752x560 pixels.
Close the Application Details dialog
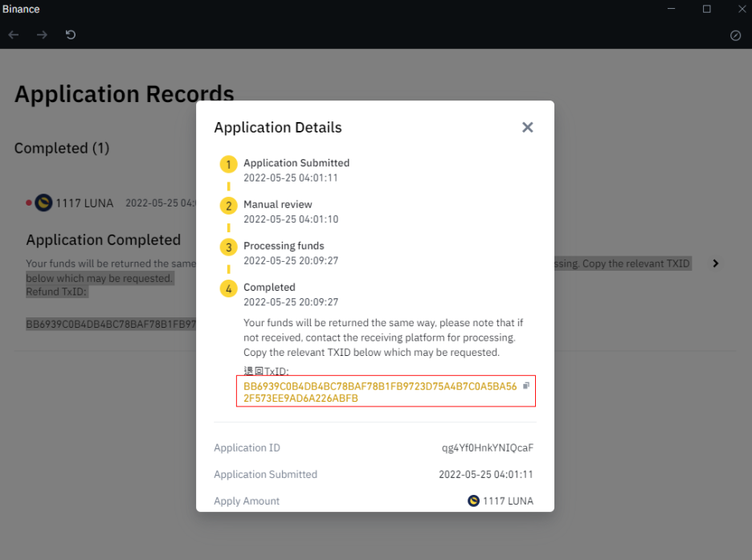527,127
